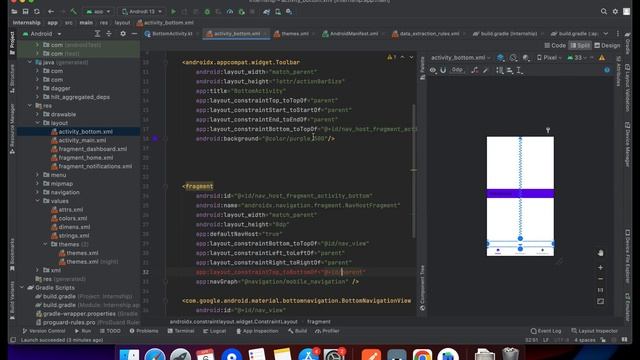This screenshot has width=640, height=360.
Task: Collapse the layout folder in tree
Action: [38, 123]
